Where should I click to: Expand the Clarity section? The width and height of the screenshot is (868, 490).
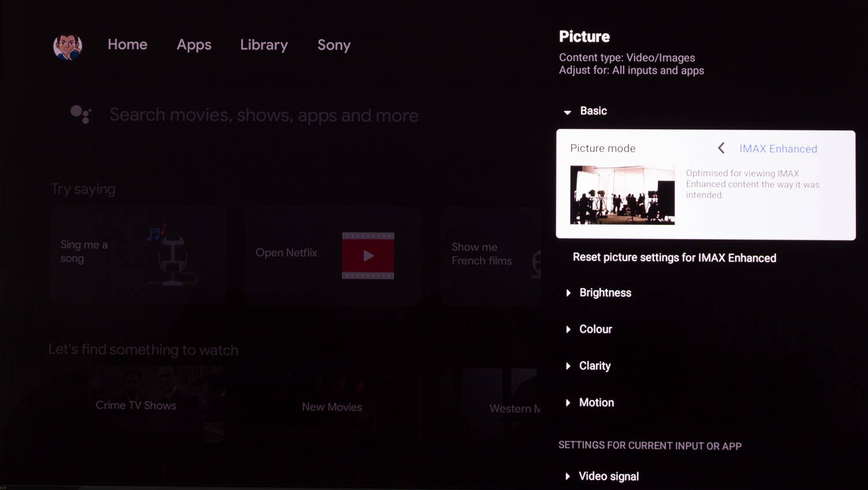click(589, 366)
